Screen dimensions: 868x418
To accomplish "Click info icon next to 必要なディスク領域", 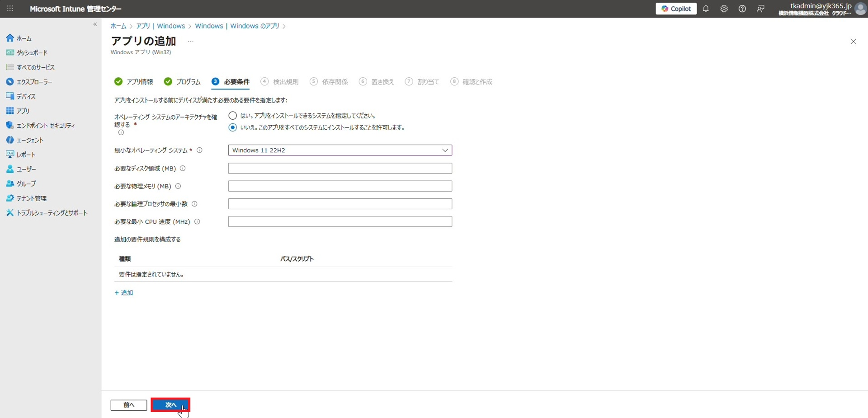I will [183, 169].
